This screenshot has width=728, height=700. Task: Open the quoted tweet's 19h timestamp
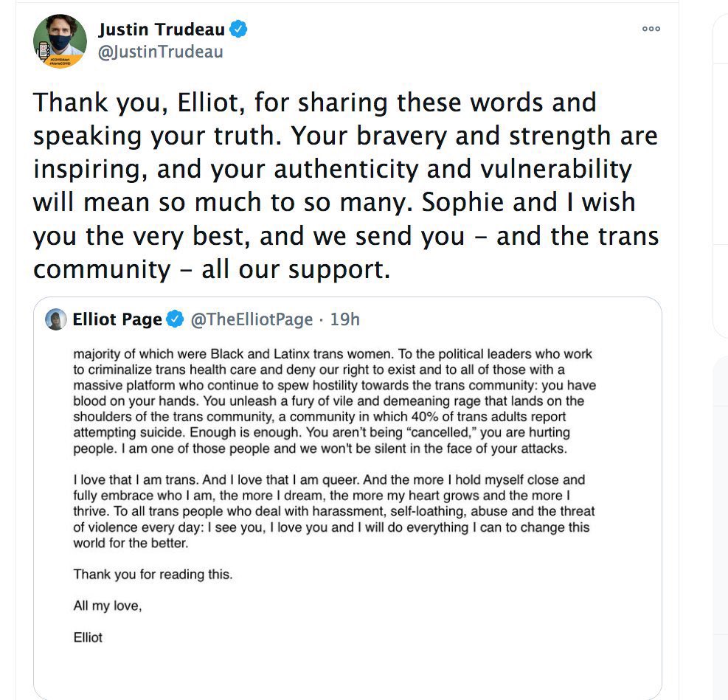[x=345, y=319]
